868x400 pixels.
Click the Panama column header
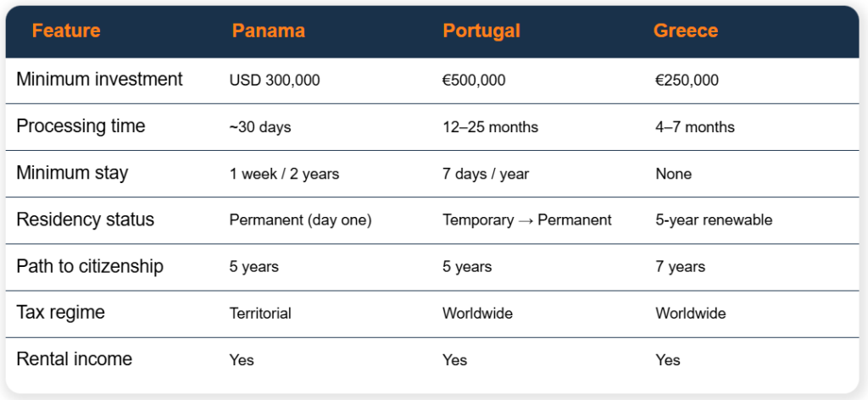(x=269, y=31)
